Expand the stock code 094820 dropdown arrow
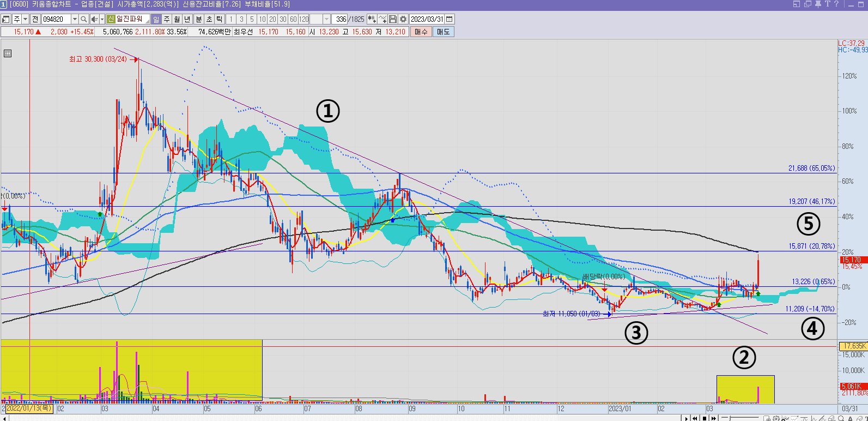Image resolution: width=868 pixels, height=421 pixels. [x=75, y=19]
